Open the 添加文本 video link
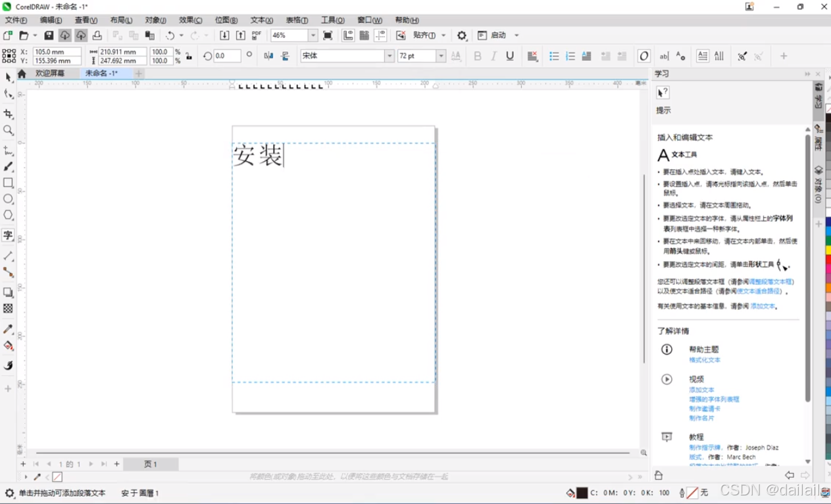This screenshot has width=831, height=504. click(701, 390)
